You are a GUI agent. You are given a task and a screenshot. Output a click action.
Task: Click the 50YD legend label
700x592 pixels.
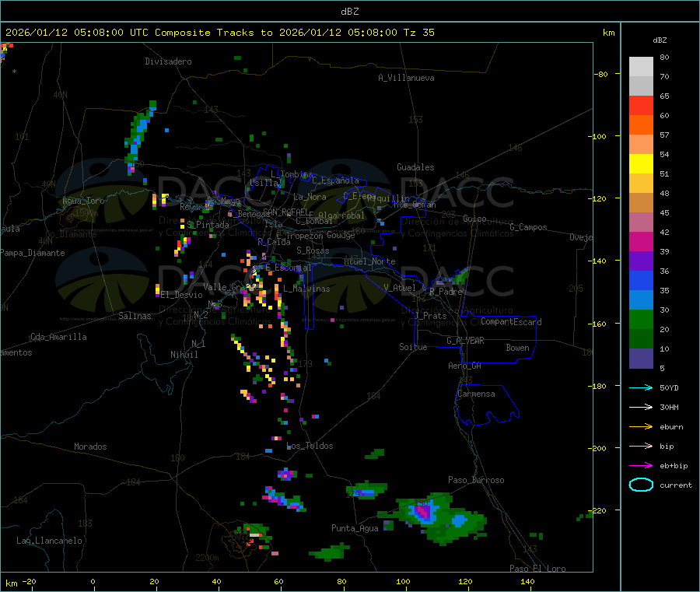[x=669, y=387]
